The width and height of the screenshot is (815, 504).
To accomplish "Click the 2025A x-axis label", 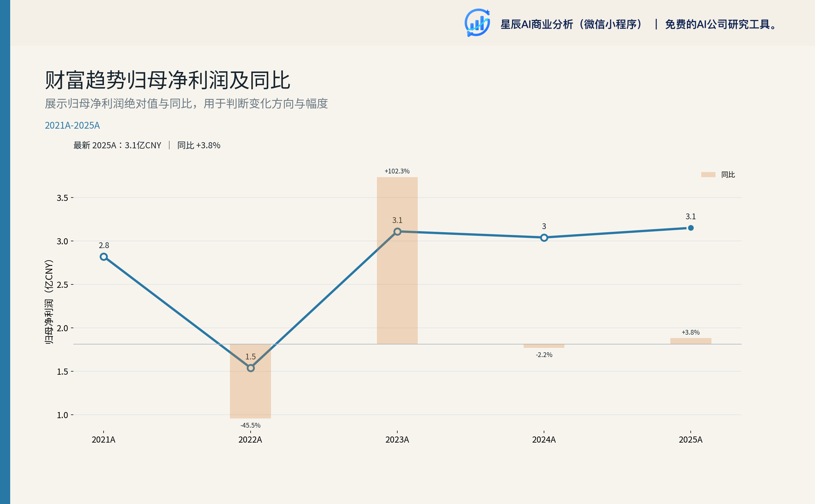I will [691, 440].
